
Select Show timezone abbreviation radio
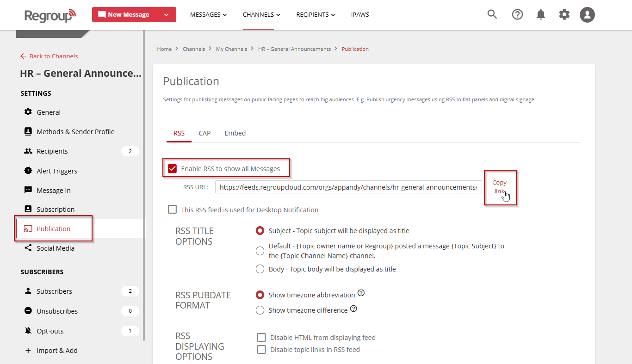[260, 295]
